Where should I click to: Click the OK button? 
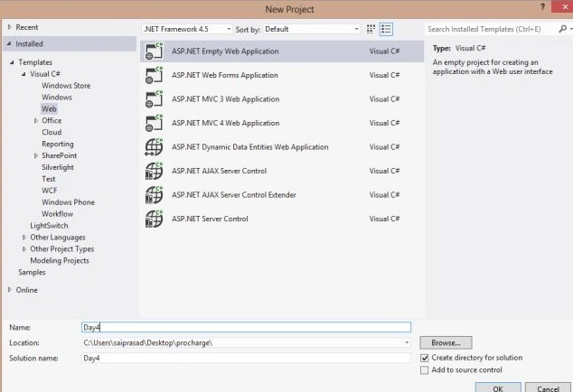coord(498,387)
